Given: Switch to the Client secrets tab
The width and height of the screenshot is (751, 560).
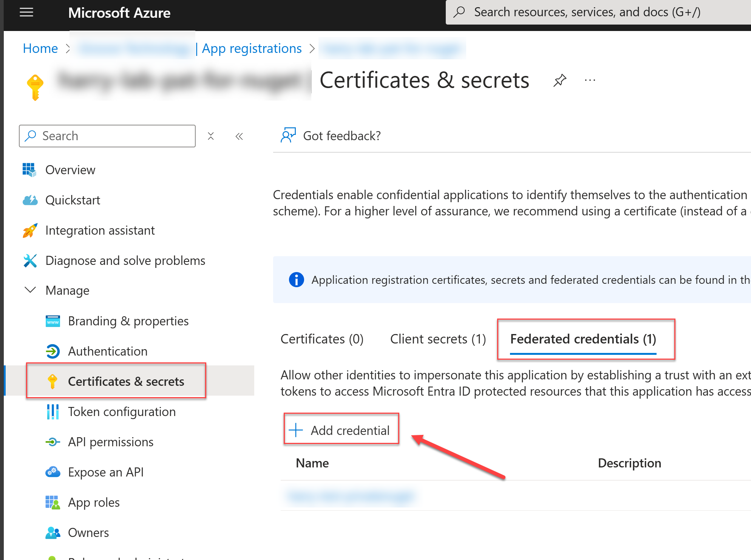Looking at the screenshot, I should [437, 339].
